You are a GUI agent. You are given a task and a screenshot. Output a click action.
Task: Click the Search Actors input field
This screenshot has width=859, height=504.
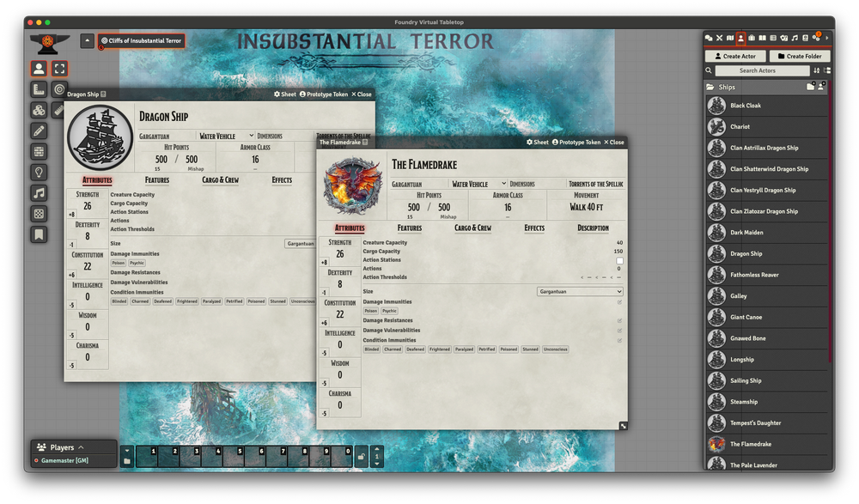[x=757, y=70]
